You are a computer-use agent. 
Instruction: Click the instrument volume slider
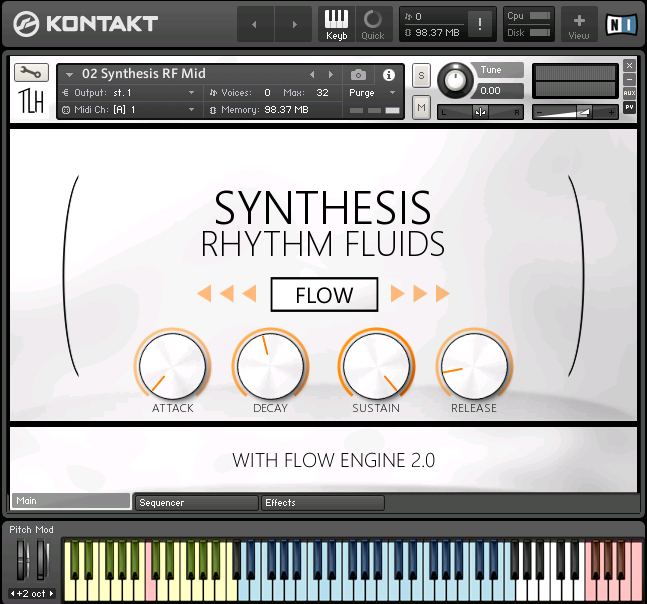(575, 112)
